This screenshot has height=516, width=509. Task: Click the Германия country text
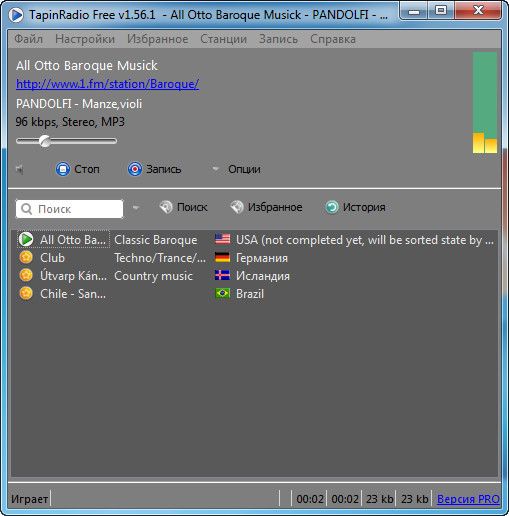(x=262, y=258)
